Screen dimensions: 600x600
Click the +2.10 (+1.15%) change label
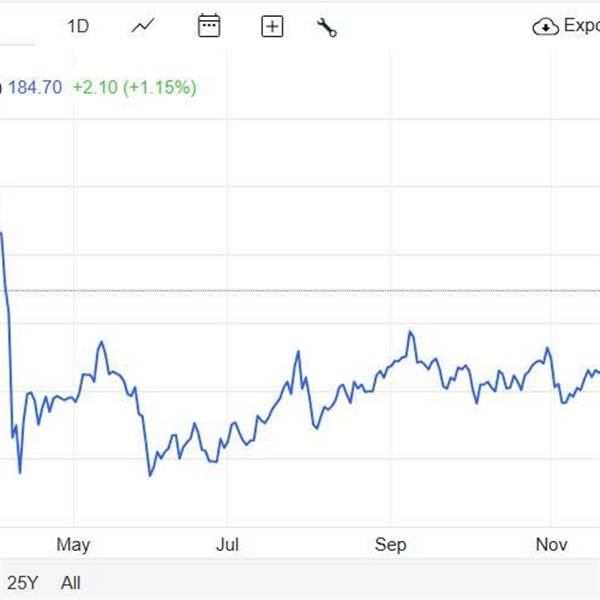click(x=134, y=87)
